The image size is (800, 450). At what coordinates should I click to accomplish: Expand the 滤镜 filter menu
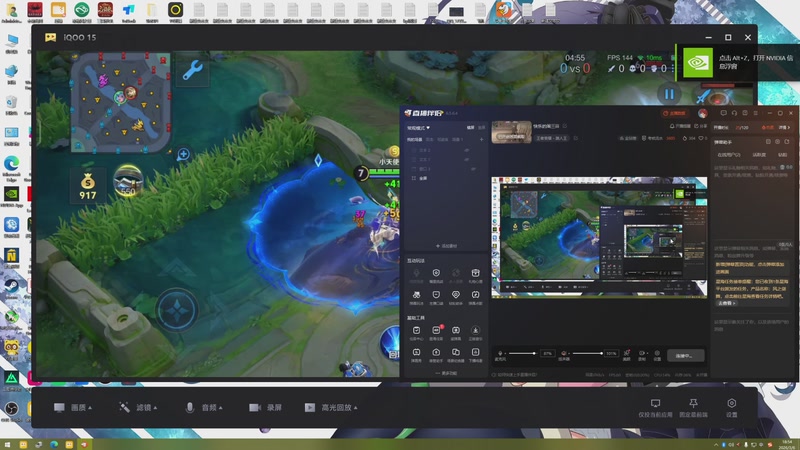(x=138, y=408)
